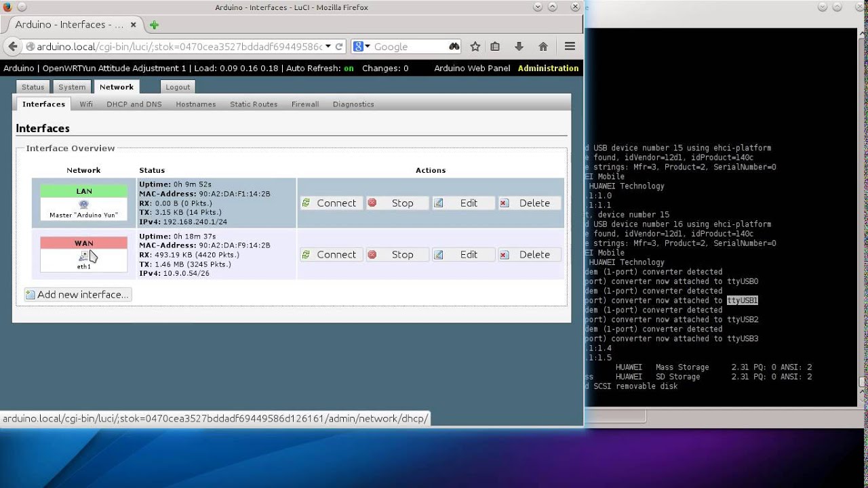Image resolution: width=868 pixels, height=488 pixels.
Task: Open bookmarks list icon
Action: coord(495,47)
